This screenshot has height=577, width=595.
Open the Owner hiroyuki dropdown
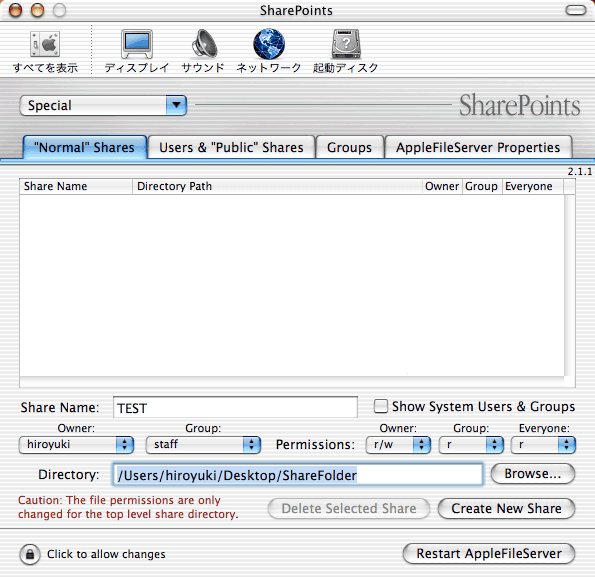76,445
